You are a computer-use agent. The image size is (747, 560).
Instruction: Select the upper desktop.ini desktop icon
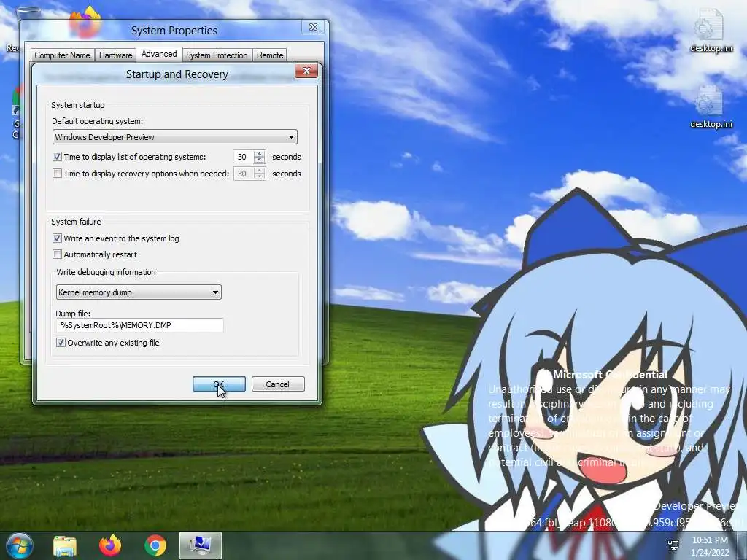pyautogui.click(x=711, y=31)
